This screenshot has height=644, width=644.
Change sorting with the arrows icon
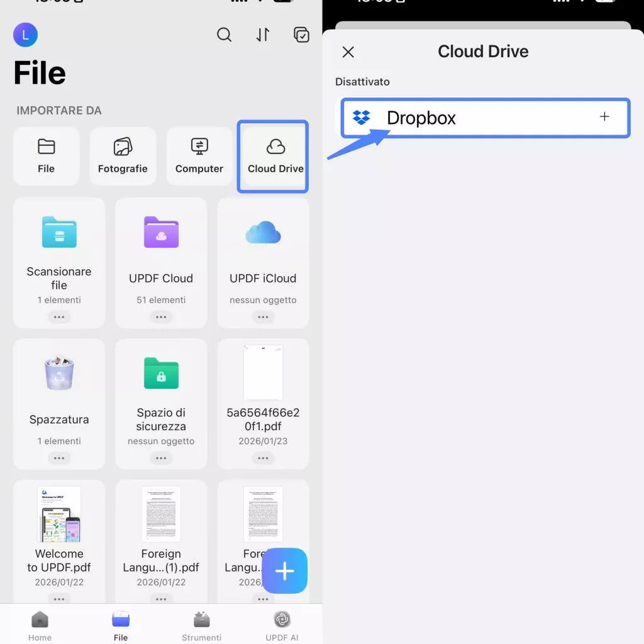(263, 35)
